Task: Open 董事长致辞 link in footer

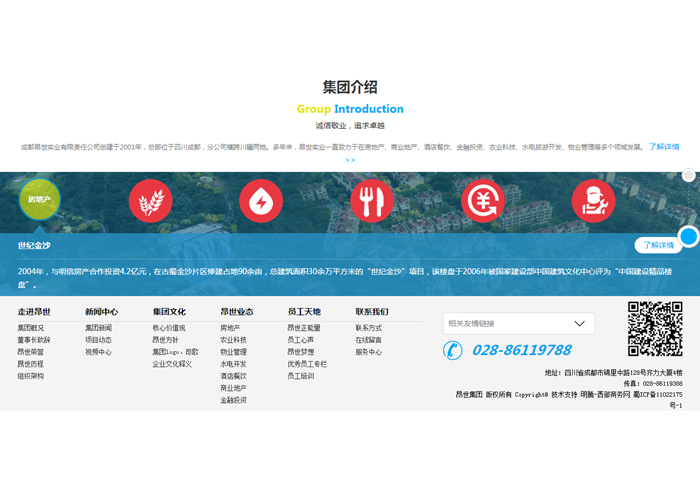Action: click(x=33, y=340)
